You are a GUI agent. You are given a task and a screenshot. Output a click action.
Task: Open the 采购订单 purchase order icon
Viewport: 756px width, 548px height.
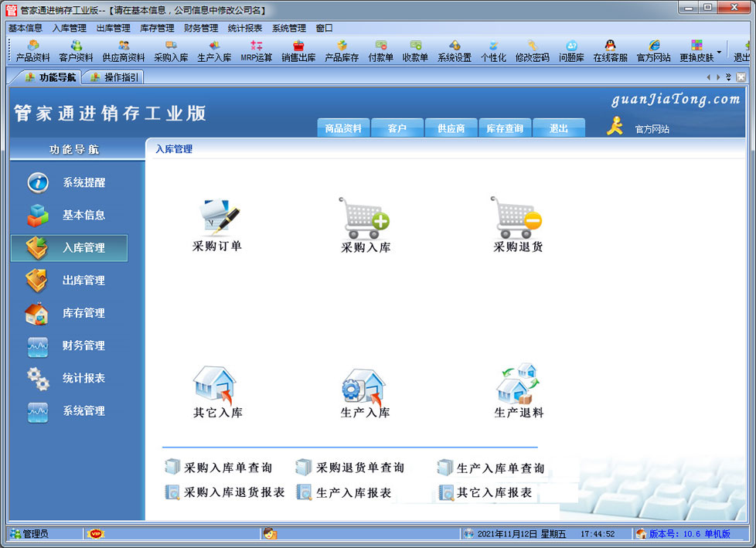[217, 219]
